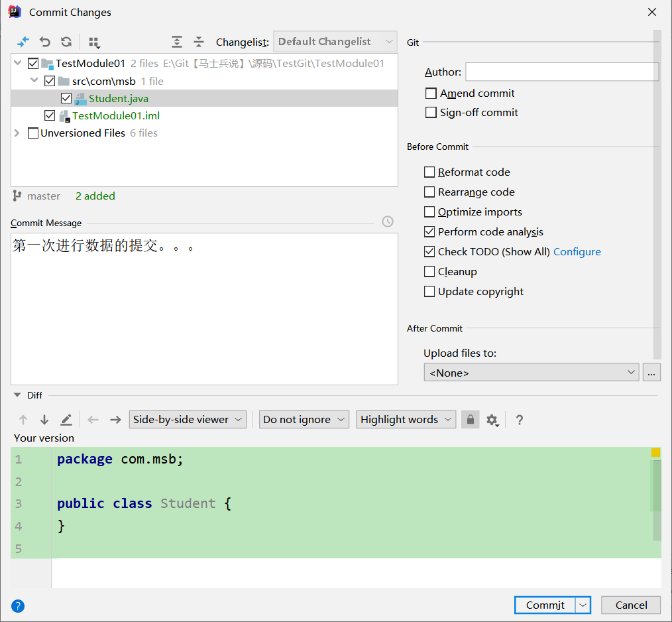Viewport: 672px width, 622px height.
Task: Click the yellow inspection marker in diff
Action: (x=655, y=452)
